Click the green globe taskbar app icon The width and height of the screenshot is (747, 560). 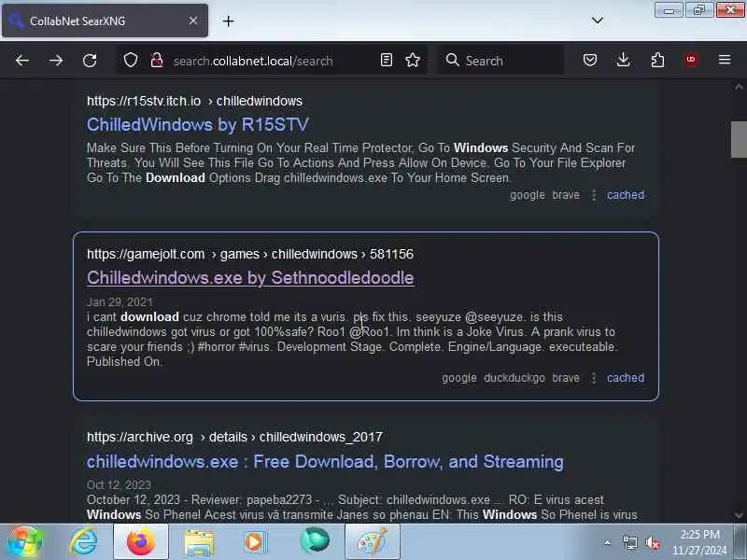315,541
